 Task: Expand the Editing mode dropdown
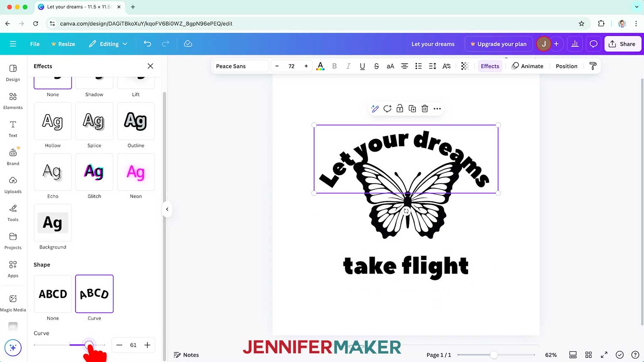click(108, 44)
